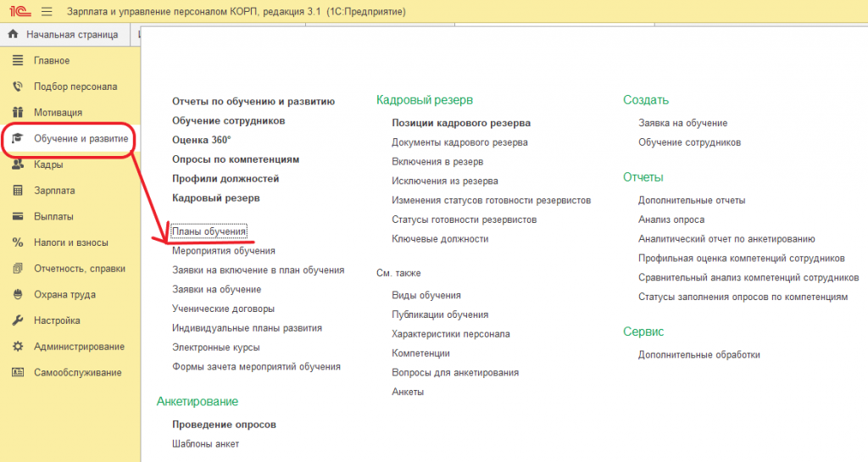The height and width of the screenshot is (462, 868).
Task: Open the Главное section
Action: [52, 60]
